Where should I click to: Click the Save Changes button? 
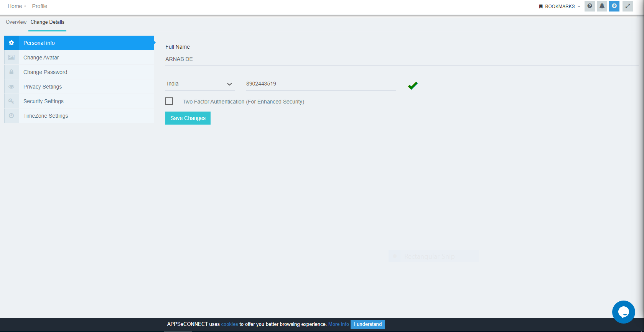click(188, 118)
